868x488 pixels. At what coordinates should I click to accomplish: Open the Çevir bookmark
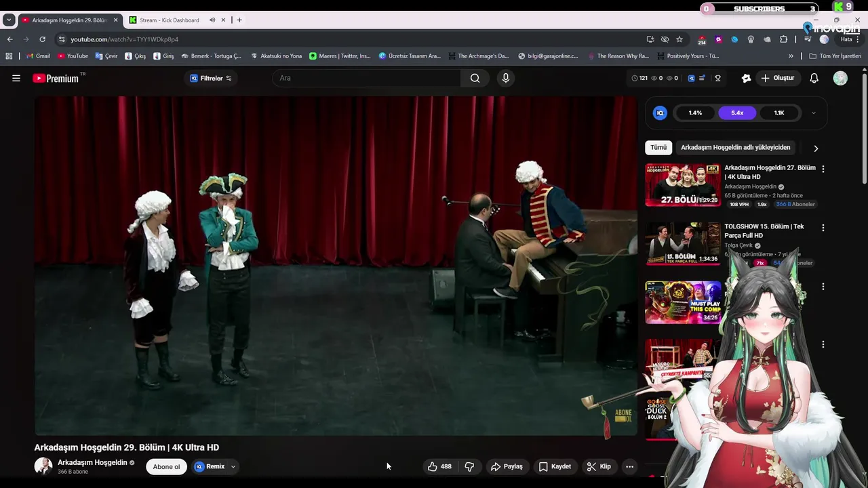[x=106, y=56]
